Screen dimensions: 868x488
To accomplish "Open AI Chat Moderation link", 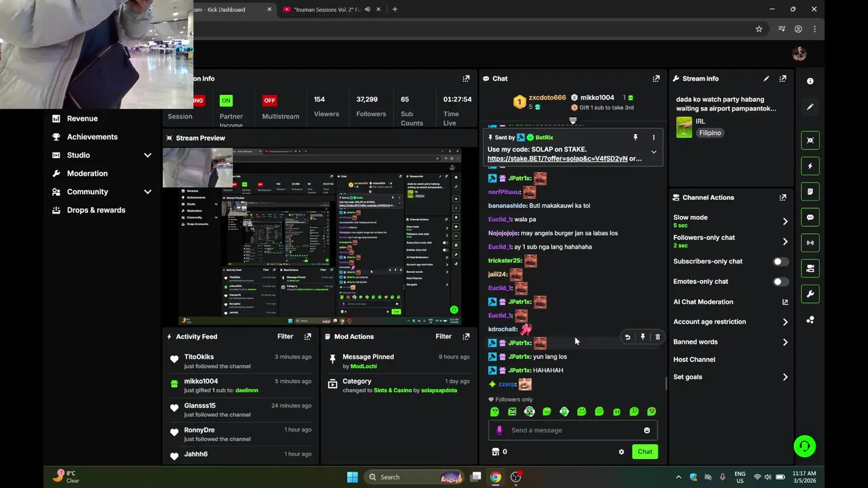I will click(x=730, y=302).
